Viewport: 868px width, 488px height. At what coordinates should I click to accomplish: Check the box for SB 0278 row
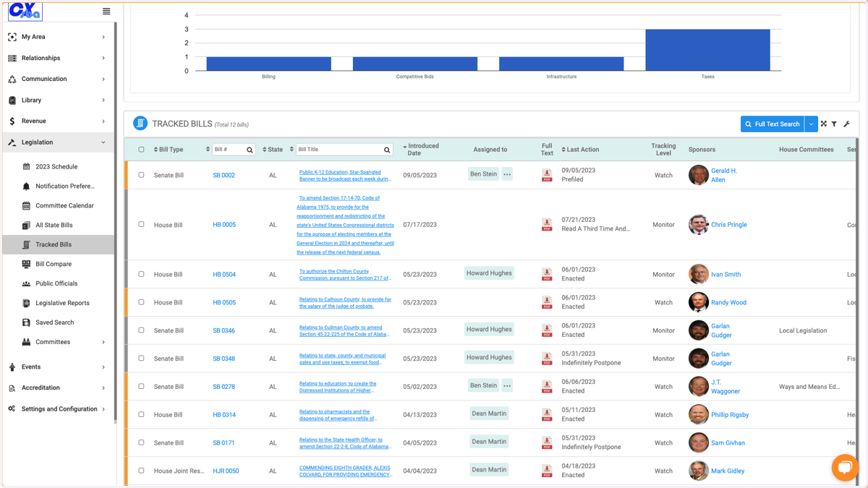click(141, 387)
